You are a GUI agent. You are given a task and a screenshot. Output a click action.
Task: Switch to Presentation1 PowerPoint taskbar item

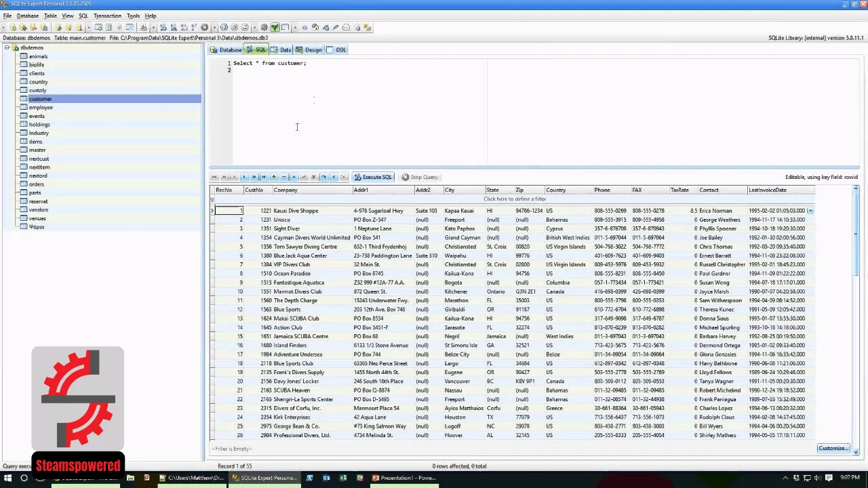coord(404,478)
